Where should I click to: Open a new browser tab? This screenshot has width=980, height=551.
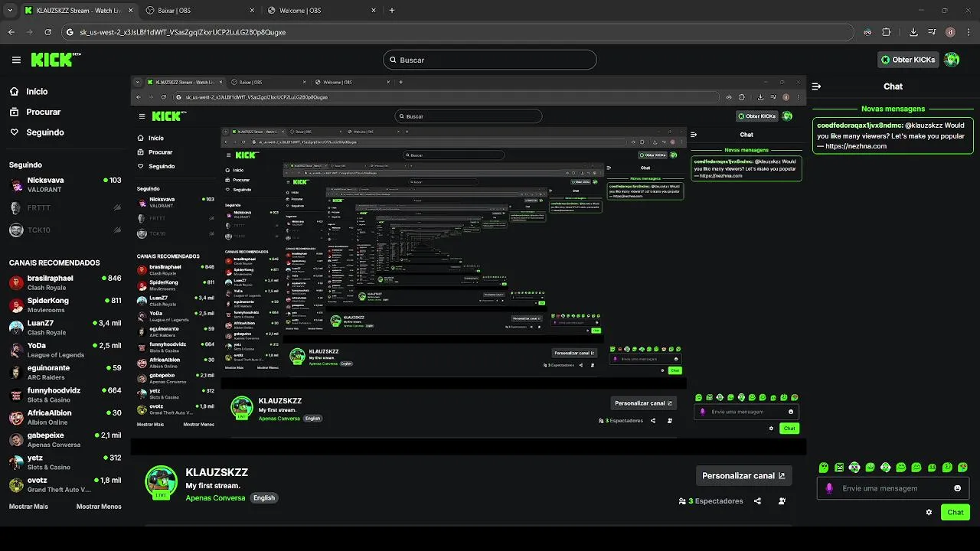pyautogui.click(x=392, y=11)
